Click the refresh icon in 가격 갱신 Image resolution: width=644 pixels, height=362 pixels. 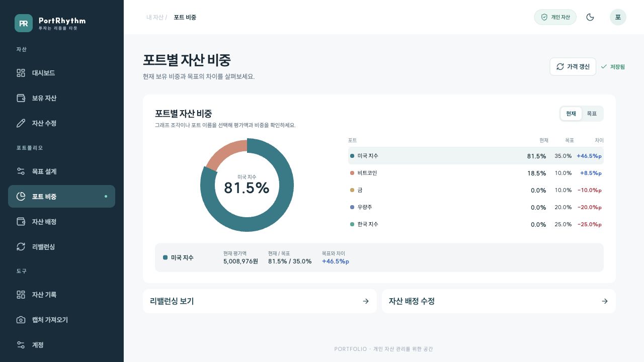560,66
